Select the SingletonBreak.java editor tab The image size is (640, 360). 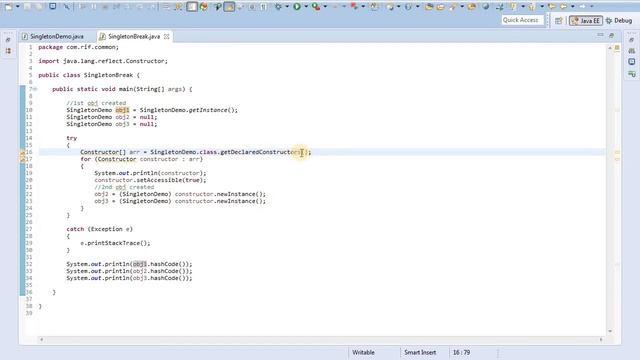coord(134,36)
